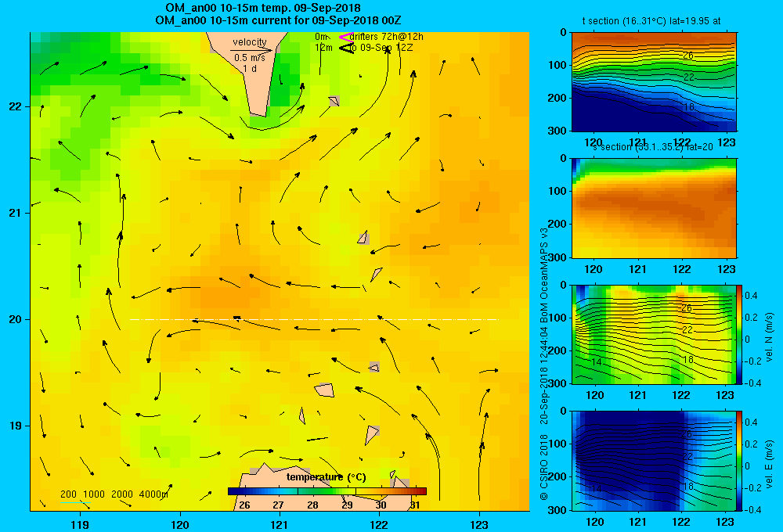Click the '1 d' label under velocity scale
Screen dimensions: 783x532
click(x=251, y=69)
